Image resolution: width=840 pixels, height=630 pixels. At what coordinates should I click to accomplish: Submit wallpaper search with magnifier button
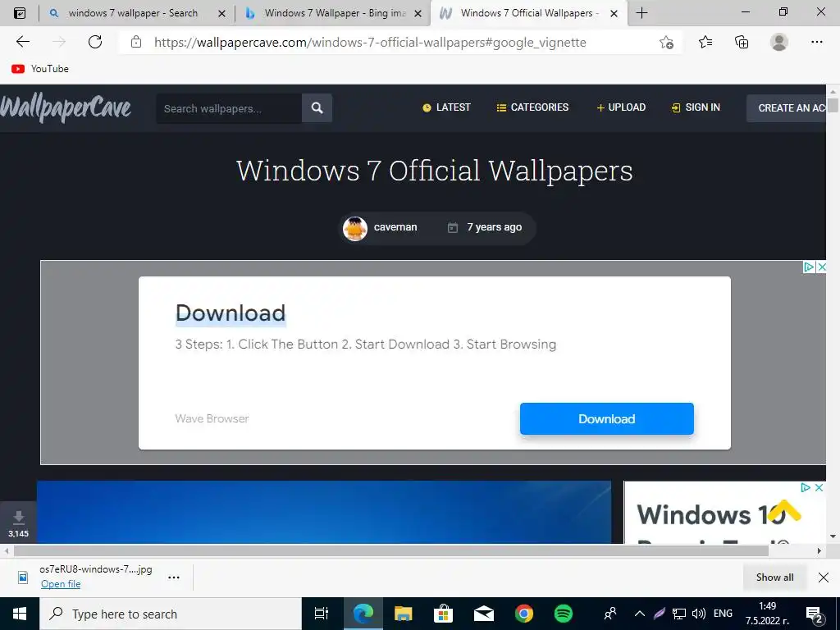click(317, 108)
